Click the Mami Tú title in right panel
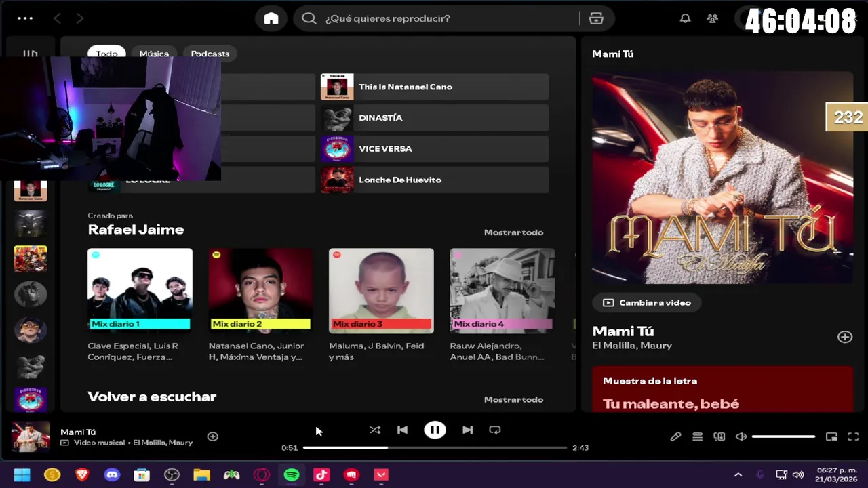868x488 pixels. [623, 331]
